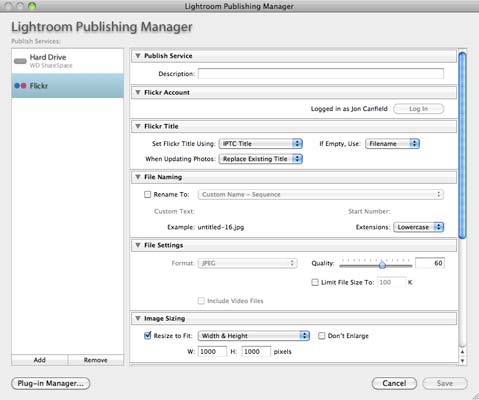Click the Limit File Size value field
Screen dimensions: 479x400
point(392,282)
